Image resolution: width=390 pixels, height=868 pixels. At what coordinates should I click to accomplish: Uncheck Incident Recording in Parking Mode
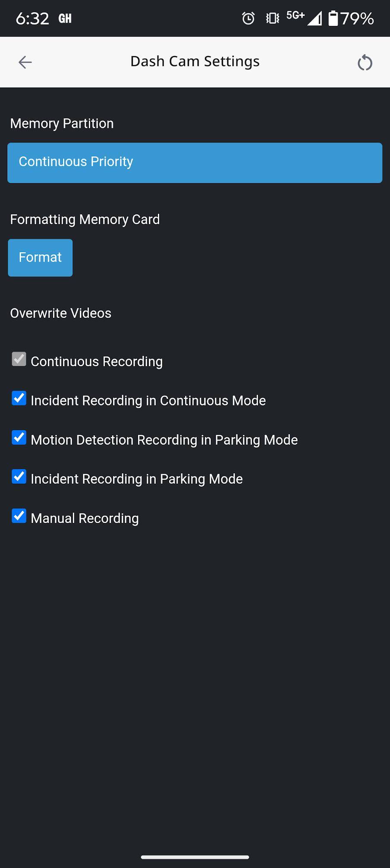tap(19, 477)
